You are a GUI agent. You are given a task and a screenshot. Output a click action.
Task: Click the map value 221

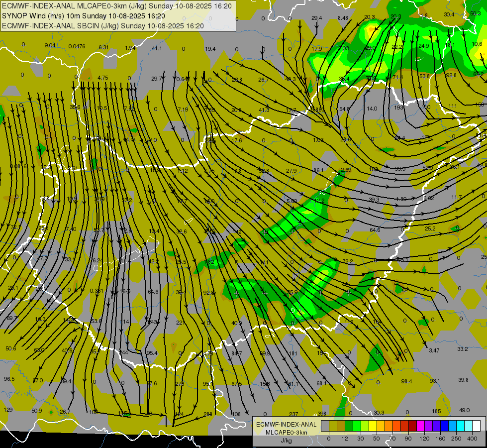pyautogui.click(x=181, y=323)
